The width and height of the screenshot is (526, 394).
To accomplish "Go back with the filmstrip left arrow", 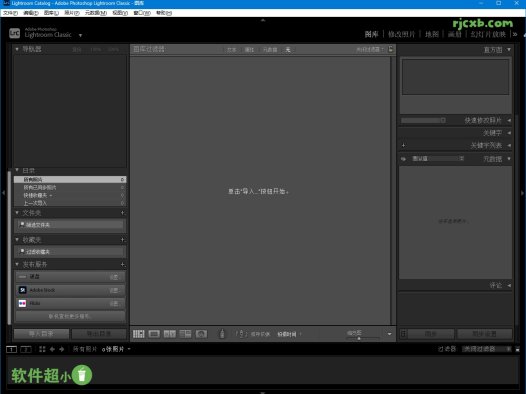I will click(52, 349).
